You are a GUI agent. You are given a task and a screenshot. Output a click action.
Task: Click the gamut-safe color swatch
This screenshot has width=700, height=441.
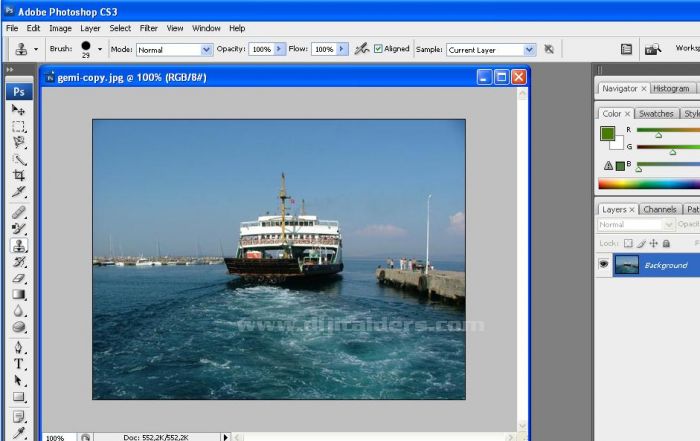pyautogui.click(x=620, y=166)
